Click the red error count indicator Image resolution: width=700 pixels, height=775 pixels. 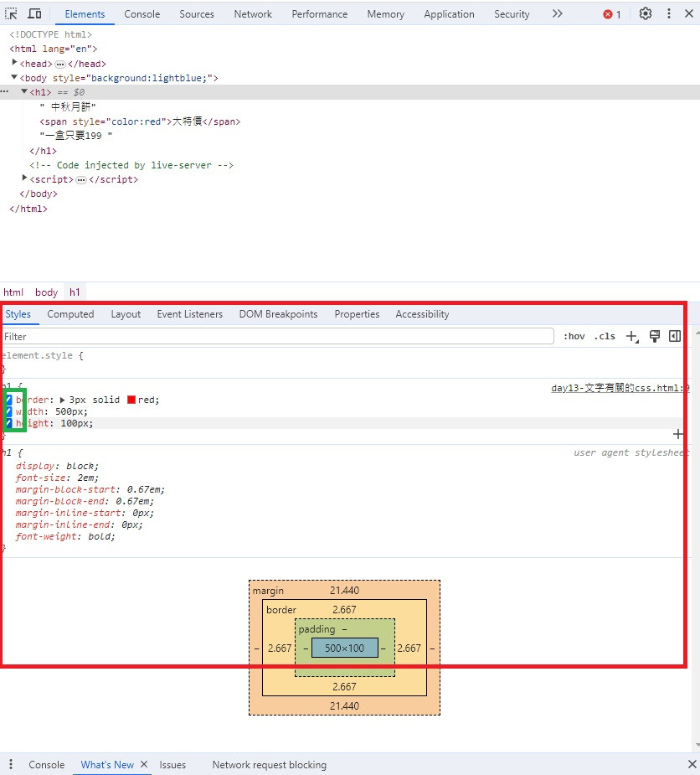(x=612, y=14)
